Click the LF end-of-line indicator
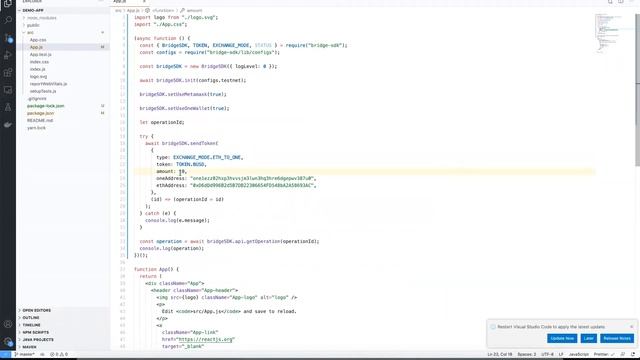The height and width of the screenshot is (360, 640). tap(561, 354)
